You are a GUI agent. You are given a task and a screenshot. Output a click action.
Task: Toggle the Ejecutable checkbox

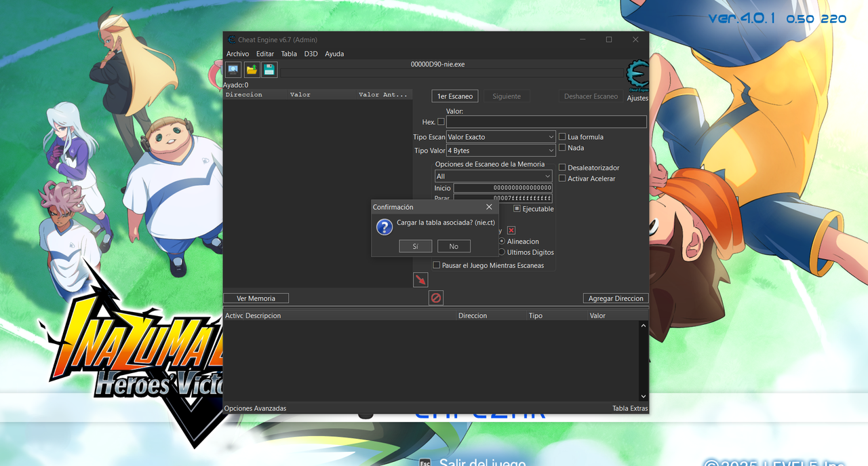517,209
